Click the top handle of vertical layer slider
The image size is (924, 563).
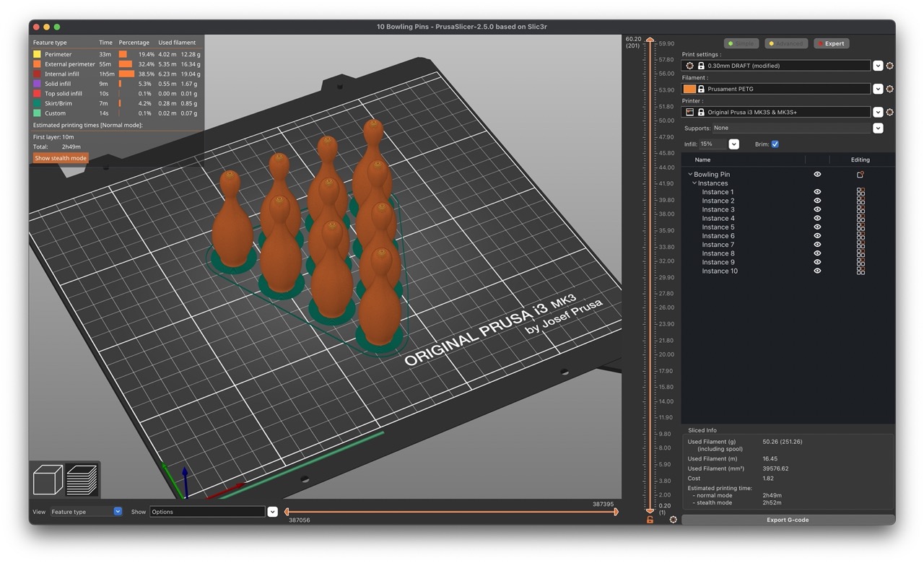(x=650, y=40)
